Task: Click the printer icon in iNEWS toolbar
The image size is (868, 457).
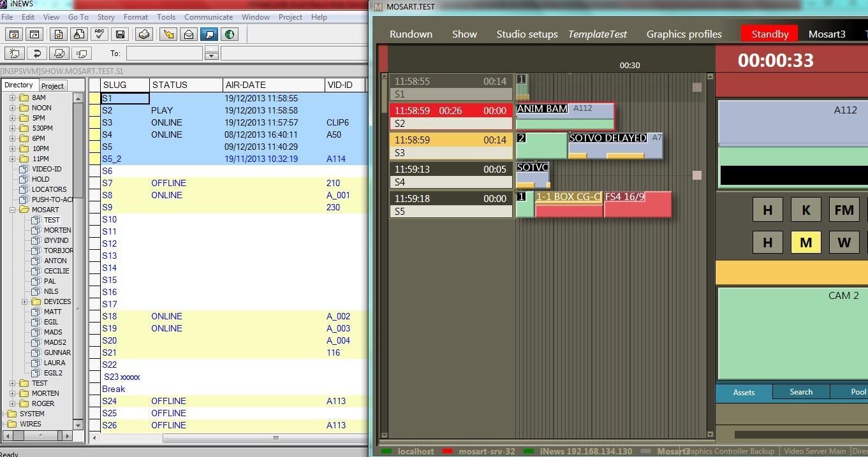Action: pos(143,34)
